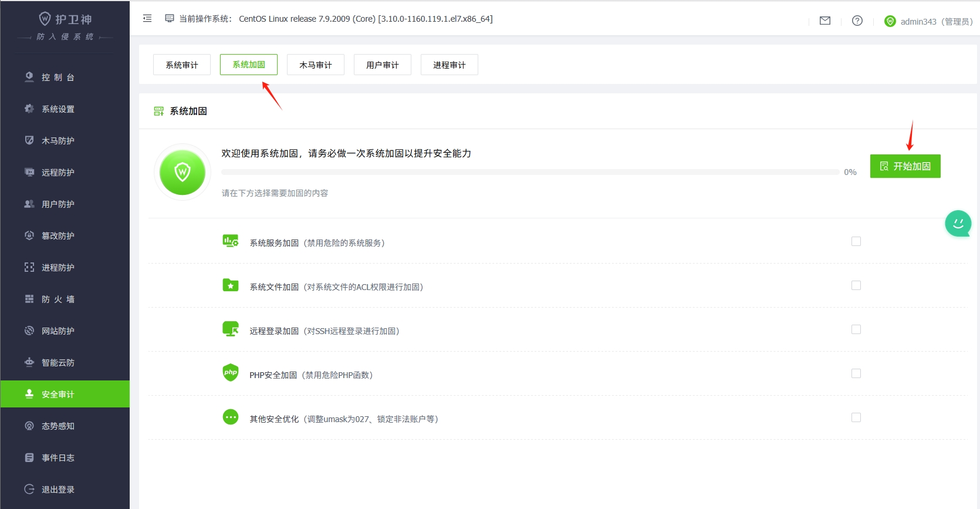Click the 木马防护 shield icon
The width and height of the screenshot is (980, 509).
[29, 140]
